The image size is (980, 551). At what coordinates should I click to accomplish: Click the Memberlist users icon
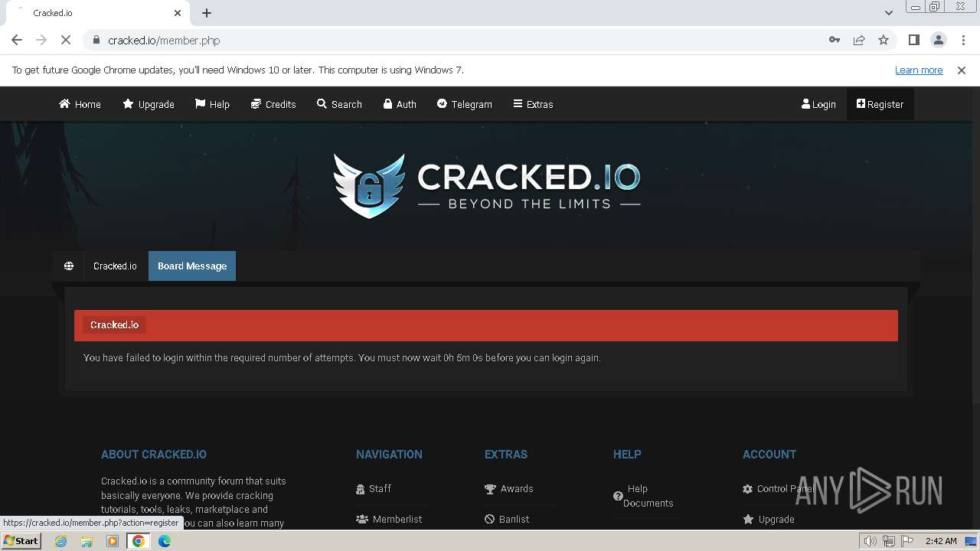tap(362, 519)
